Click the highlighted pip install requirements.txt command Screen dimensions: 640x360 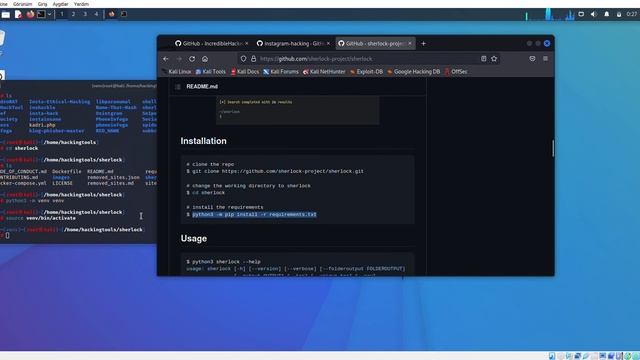tap(254, 214)
